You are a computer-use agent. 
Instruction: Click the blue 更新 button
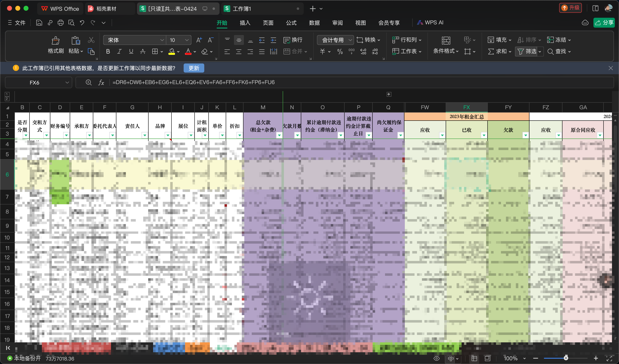(x=194, y=68)
